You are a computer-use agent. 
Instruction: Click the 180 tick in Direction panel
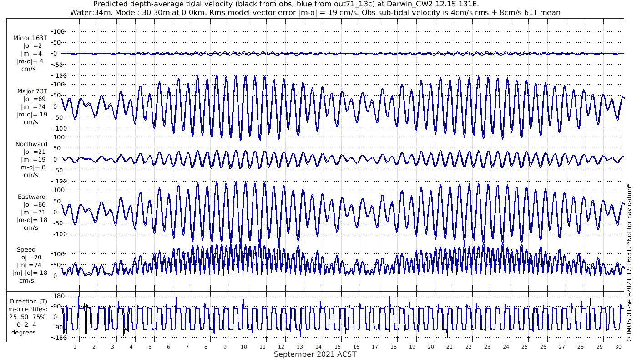coord(58,296)
